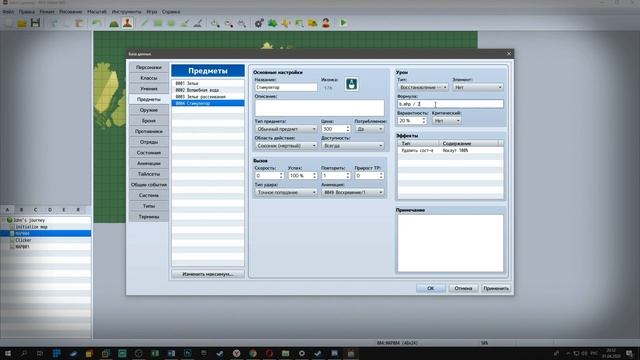Screen dimensions: 640x360
Task: Open the Игра menu
Action: click(151, 12)
